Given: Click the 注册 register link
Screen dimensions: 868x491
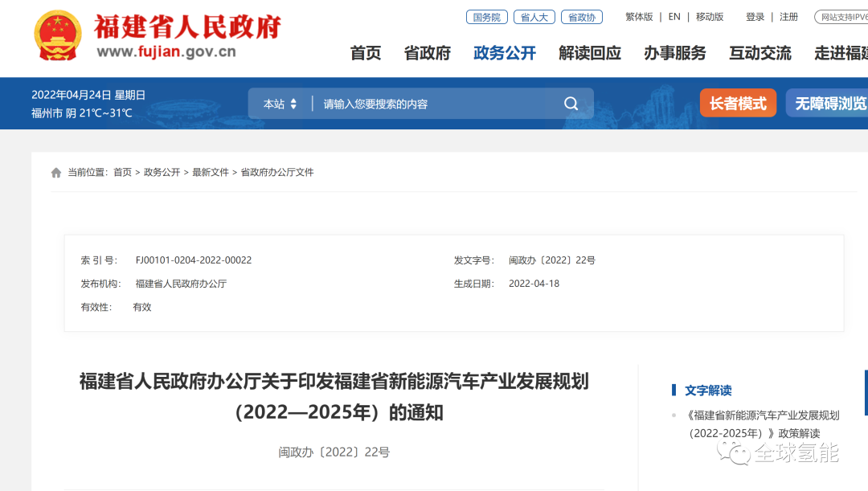Looking at the screenshot, I should (x=788, y=17).
